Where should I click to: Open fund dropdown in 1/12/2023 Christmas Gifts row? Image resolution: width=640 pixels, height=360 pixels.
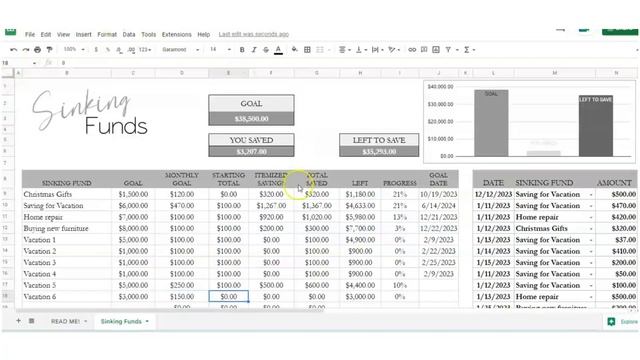[x=591, y=229]
